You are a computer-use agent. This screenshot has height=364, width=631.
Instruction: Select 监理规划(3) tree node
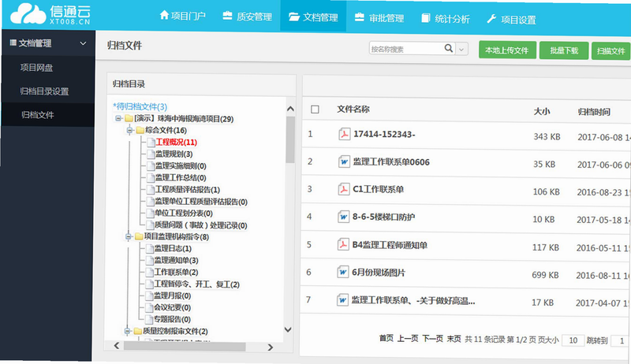click(x=174, y=154)
